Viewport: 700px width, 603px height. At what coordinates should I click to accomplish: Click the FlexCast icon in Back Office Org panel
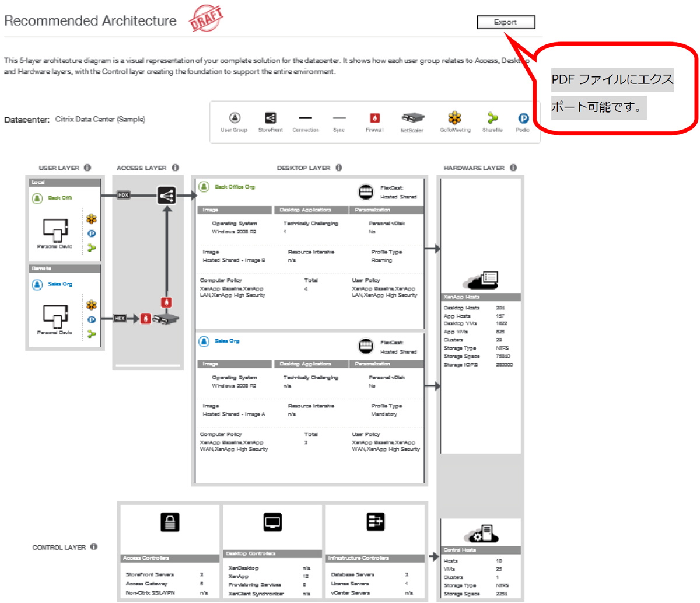click(366, 192)
